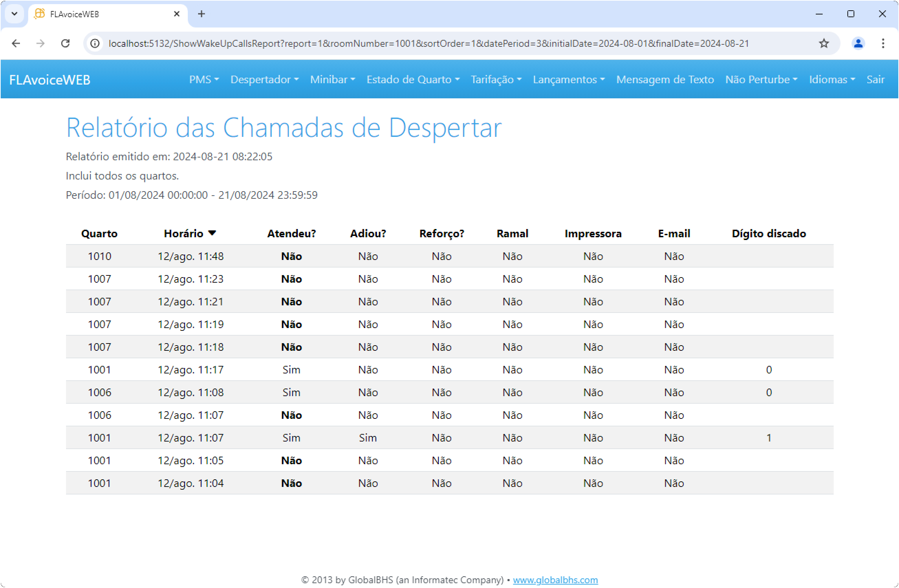The height and width of the screenshot is (588, 899).
Task: Click Sair to log out
Action: (x=875, y=80)
